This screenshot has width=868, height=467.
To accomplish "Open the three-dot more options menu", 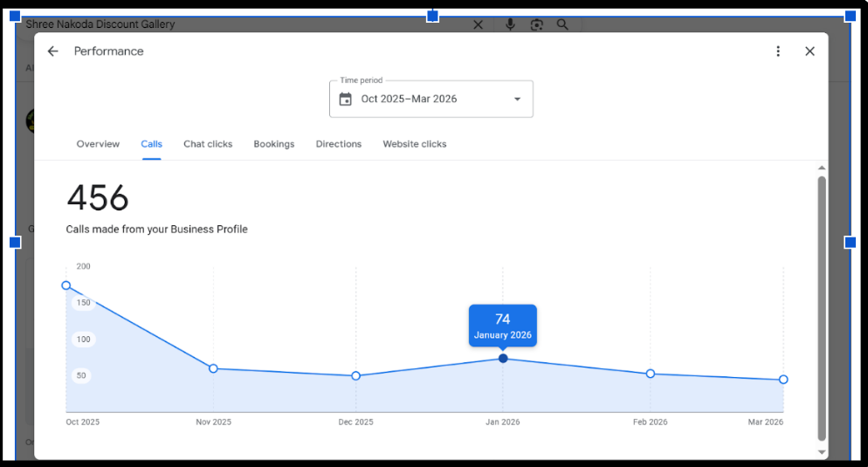I will point(778,52).
